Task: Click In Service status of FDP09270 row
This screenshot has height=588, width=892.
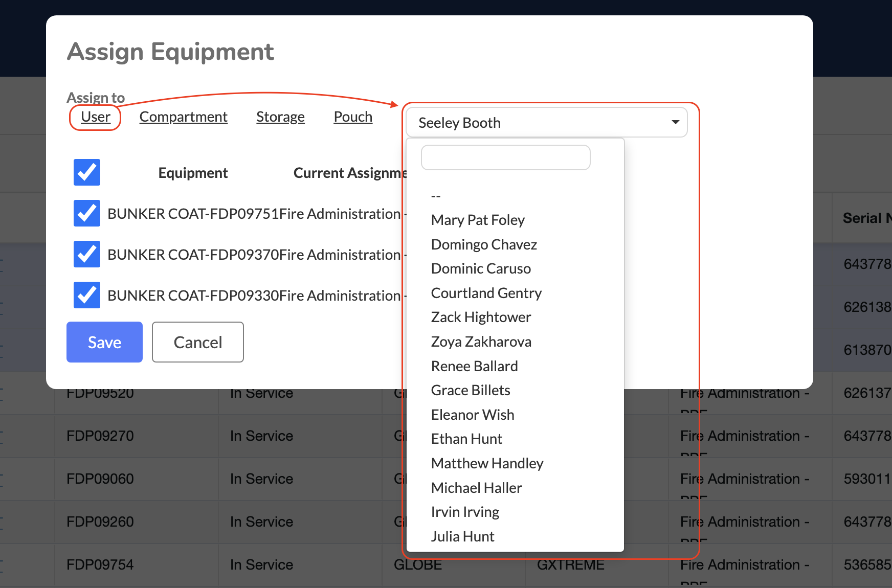Action: (x=261, y=436)
